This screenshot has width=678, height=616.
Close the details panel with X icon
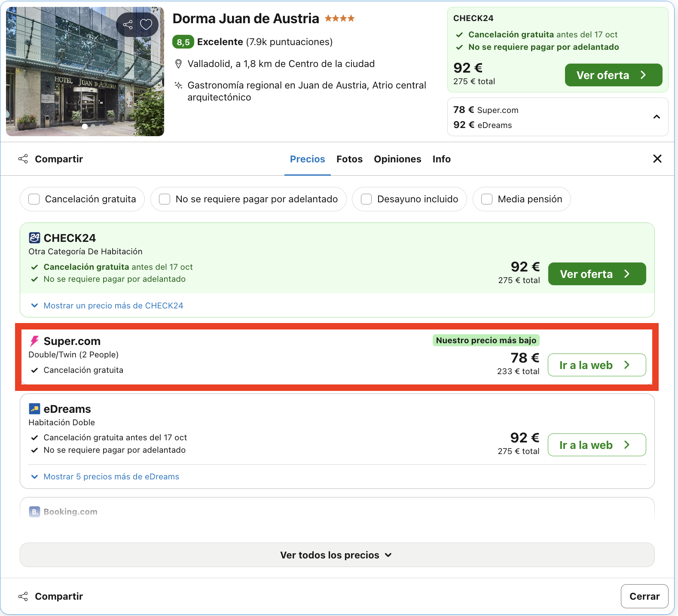[657, 159]
